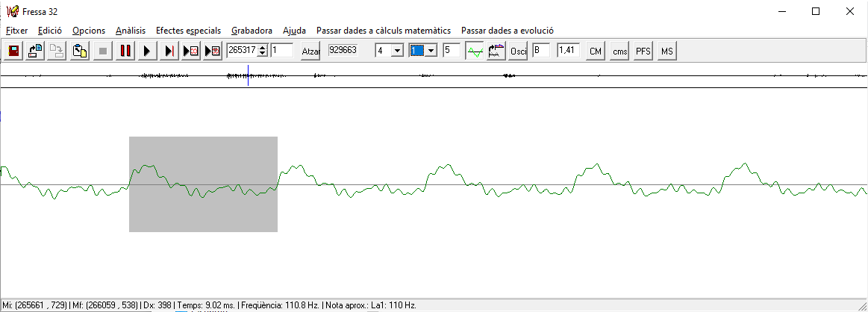Open the highlighted dropdown showing 1
The image size is (868, 312).
click(431, 51)
